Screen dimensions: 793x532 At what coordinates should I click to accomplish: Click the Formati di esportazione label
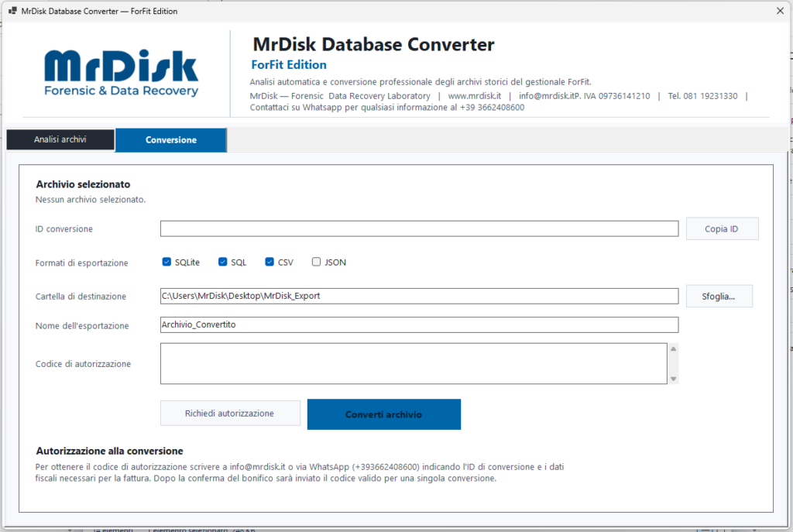(81, 263)
